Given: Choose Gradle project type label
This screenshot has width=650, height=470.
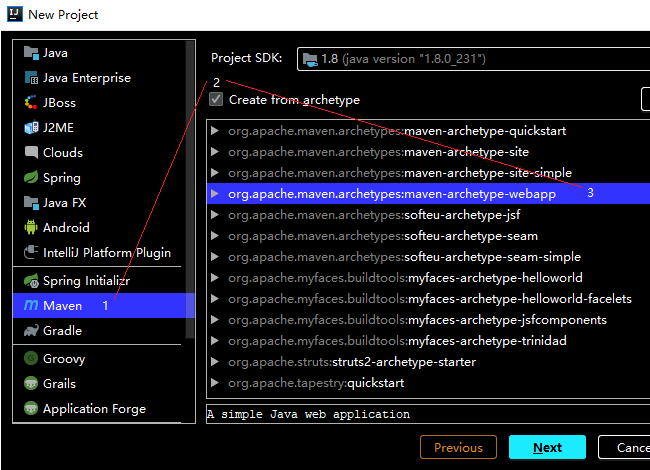Looking at the screenshot, I should [63, 331].
